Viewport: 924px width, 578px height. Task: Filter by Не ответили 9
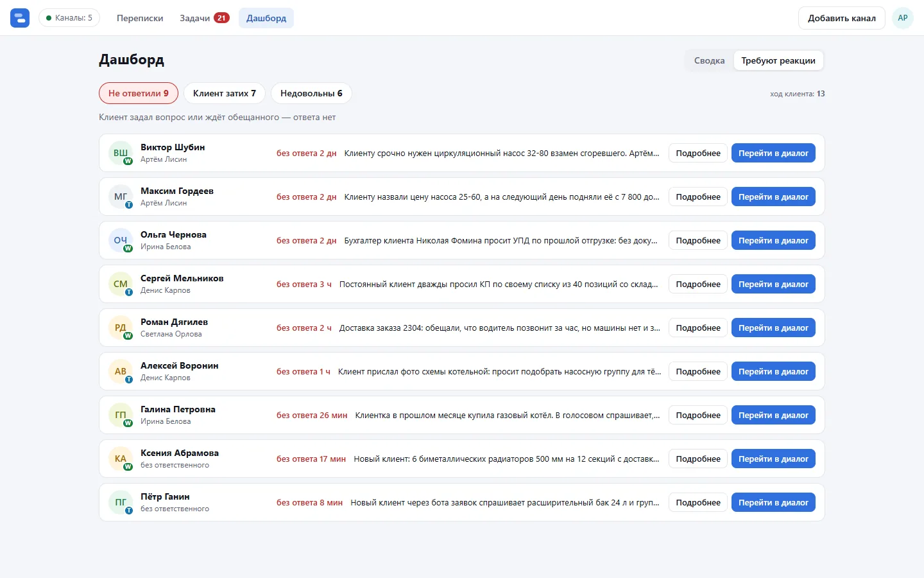(139, 93)
